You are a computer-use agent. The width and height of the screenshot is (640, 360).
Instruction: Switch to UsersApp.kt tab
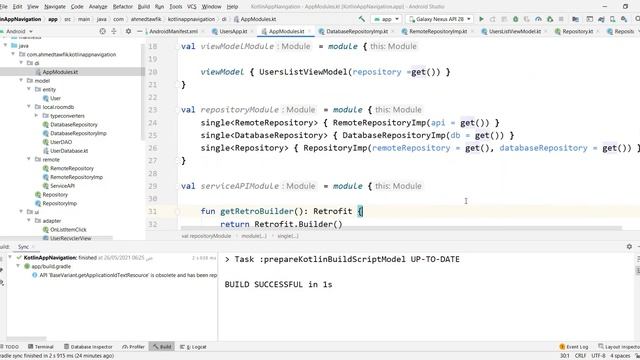(x=233, y=31)
